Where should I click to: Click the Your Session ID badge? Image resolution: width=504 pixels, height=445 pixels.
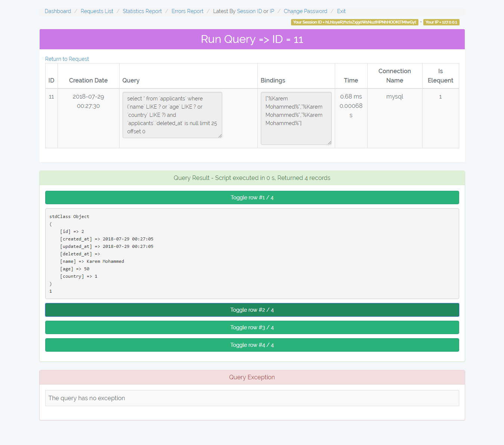tap(354, 22)
